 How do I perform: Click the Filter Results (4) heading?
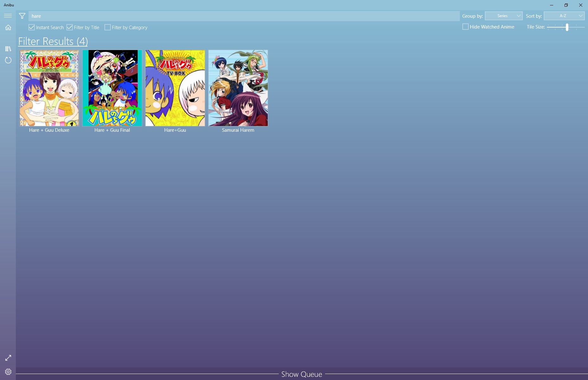click(53, 41)
